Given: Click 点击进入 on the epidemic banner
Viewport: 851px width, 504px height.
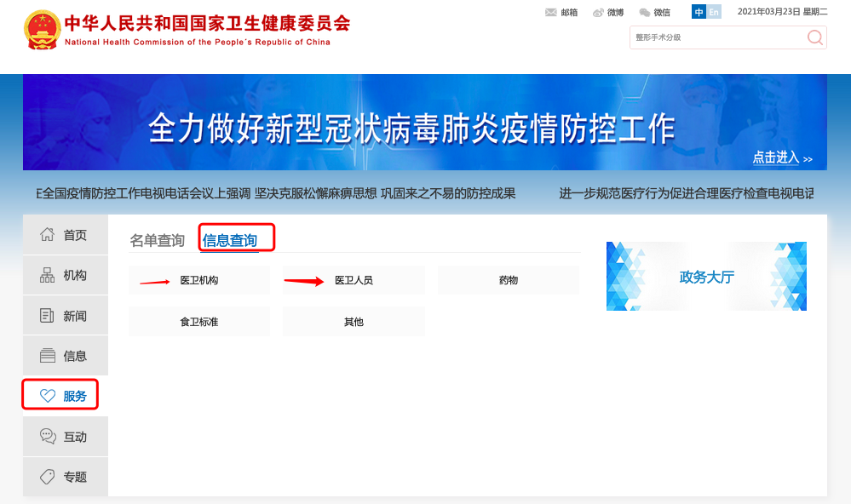Looking at the screenshot, I should coord(781,157).
